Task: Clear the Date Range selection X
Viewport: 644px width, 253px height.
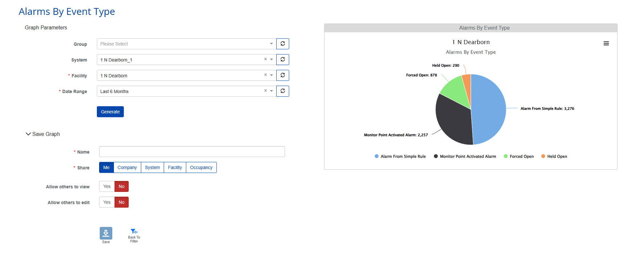Action: (x=265, y=91)
